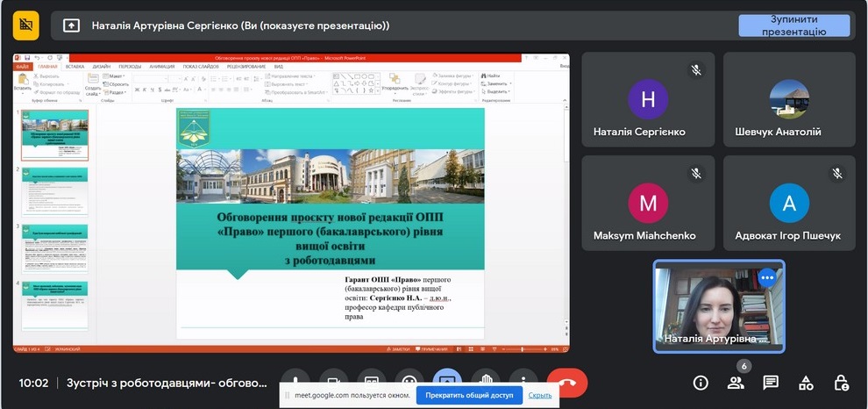Switch to the ПОКАЗ СЛАЙДОВ ribbon tab
868x409 pixels.
pos(201,67)
